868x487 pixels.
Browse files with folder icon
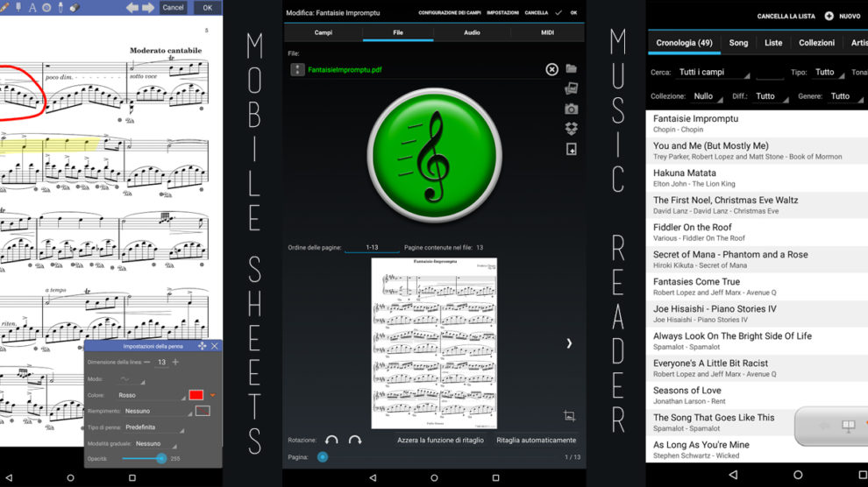tap(572, 68)
